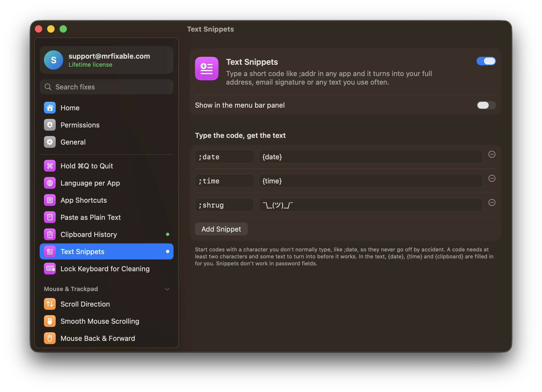542x392 pixels.
Task: Click the shrug emoticon replacement field
Action: click(x=371, y=205)
